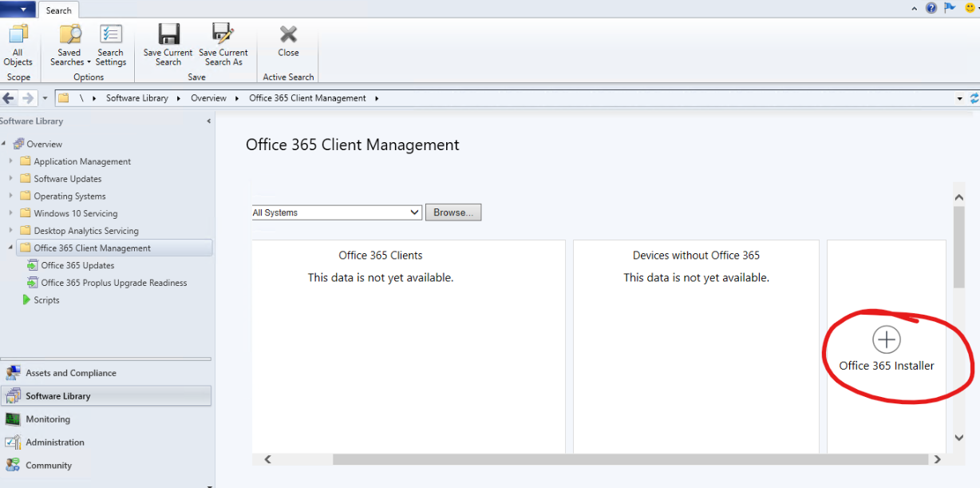The width and height of the screenshot is (980, 488).
Task: Click the Office 365 Installer plus icon
Action: 886,339
